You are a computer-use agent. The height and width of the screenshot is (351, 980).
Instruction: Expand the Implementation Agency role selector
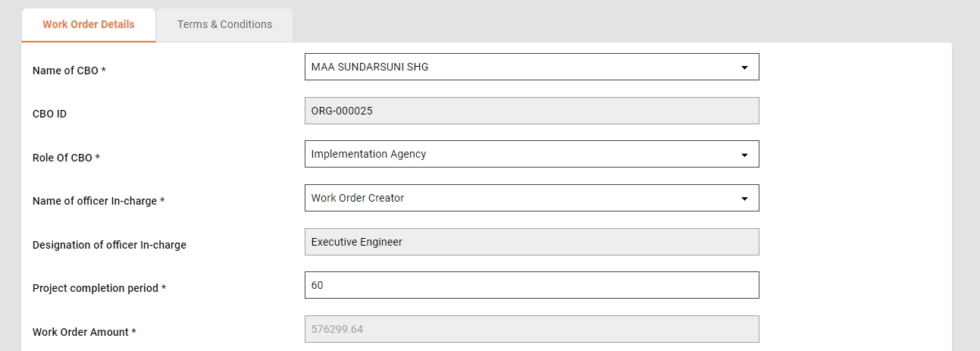point(523,154)
